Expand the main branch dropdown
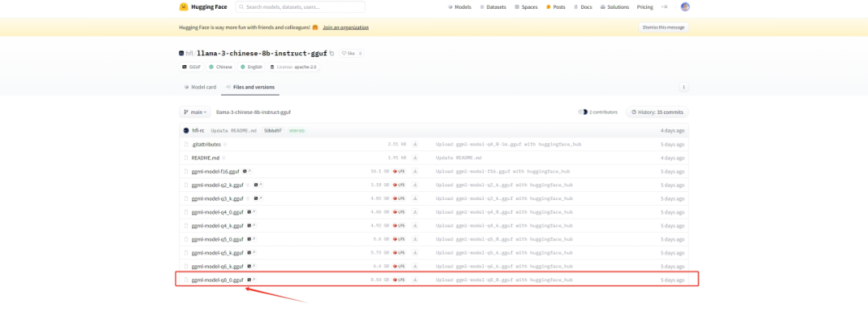868x335 pixels. pos(194,112)
